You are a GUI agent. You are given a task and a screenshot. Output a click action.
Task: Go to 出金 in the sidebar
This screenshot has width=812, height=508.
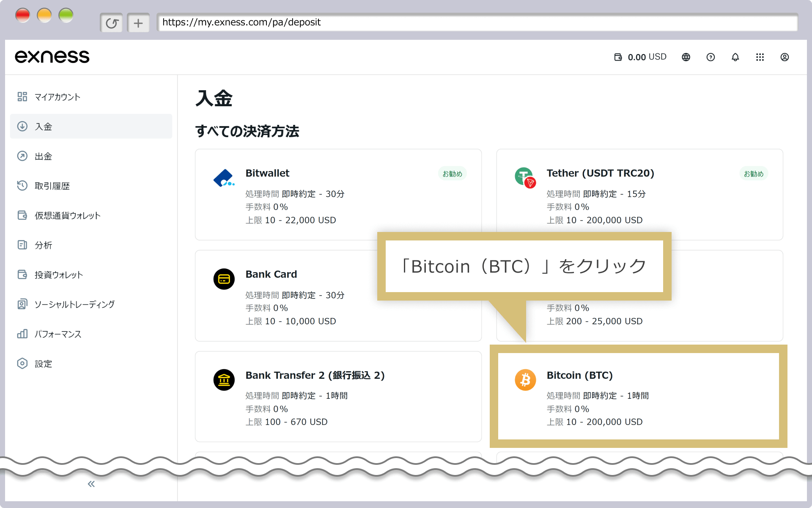pyautogui.click(x=91, y=156)
